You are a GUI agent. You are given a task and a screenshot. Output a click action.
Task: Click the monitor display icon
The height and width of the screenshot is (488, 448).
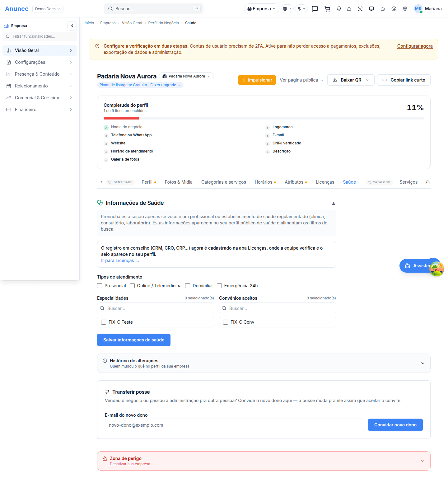pyautogui.click(x=371, y=9)
